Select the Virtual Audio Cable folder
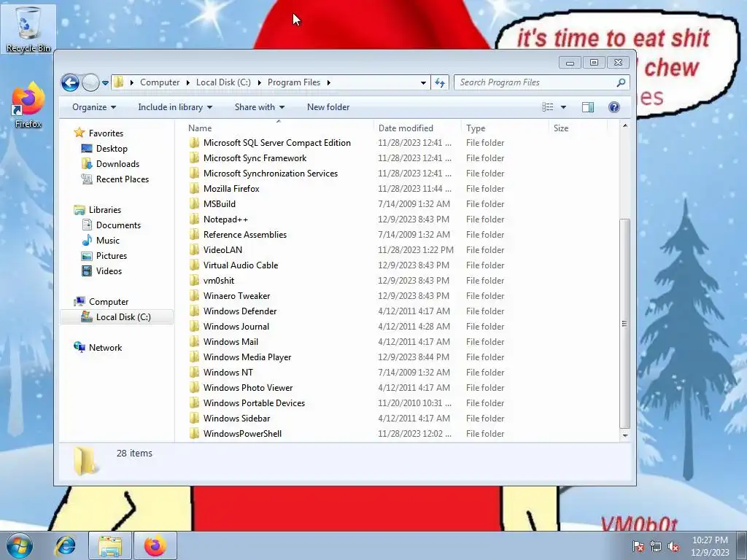Image resolution: width=747 pixels, height=560 pixels. (x=241, y=265)
